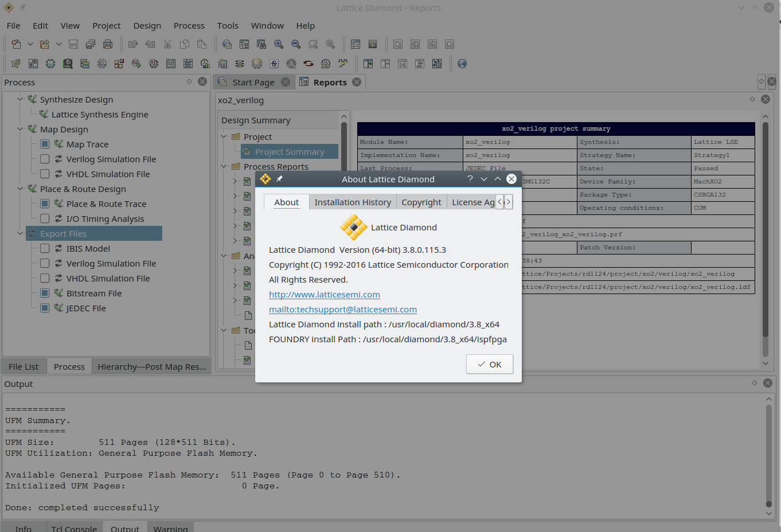781x532 pixels.
Task: Open the Design menu
Action: coord(147,26)
